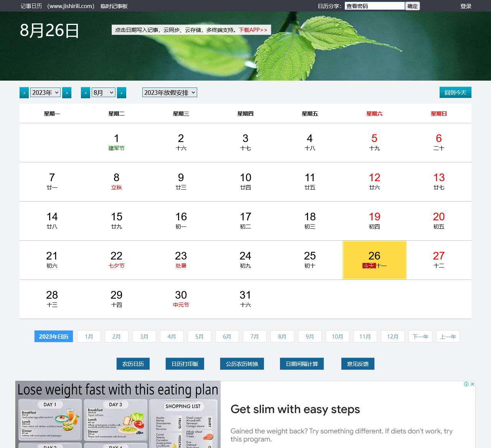Expand the 2023年放假安排 holiday dropdown

[170, 93]
